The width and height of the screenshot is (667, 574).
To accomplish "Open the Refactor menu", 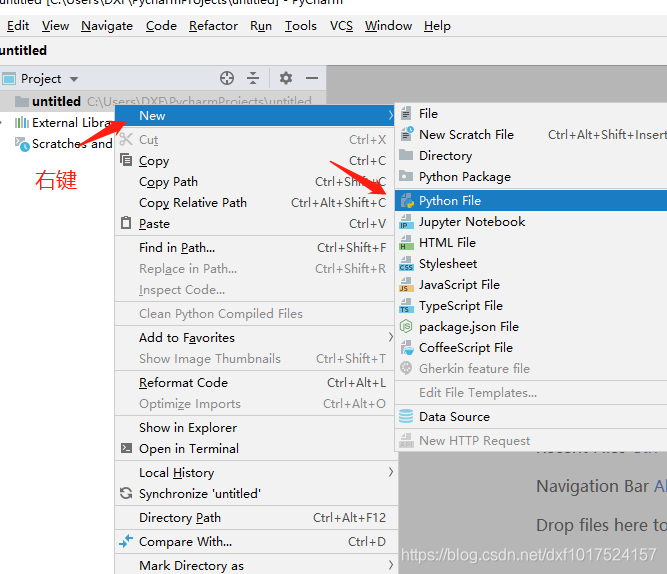I will [x=213, y=26].
